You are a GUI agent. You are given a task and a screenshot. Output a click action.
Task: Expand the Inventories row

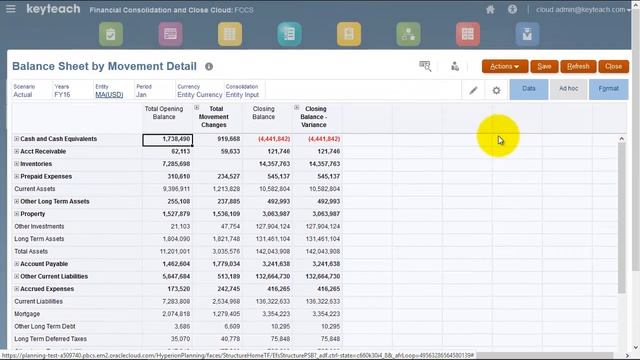[16, 164]
